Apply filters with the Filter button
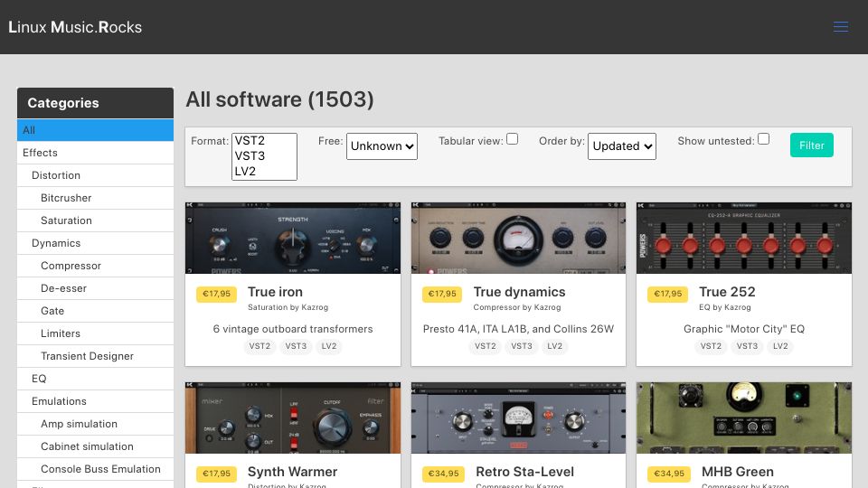Image resolution: width=868 pixels, height=488 pixels. pyautogui.click(x=812, y=145)
